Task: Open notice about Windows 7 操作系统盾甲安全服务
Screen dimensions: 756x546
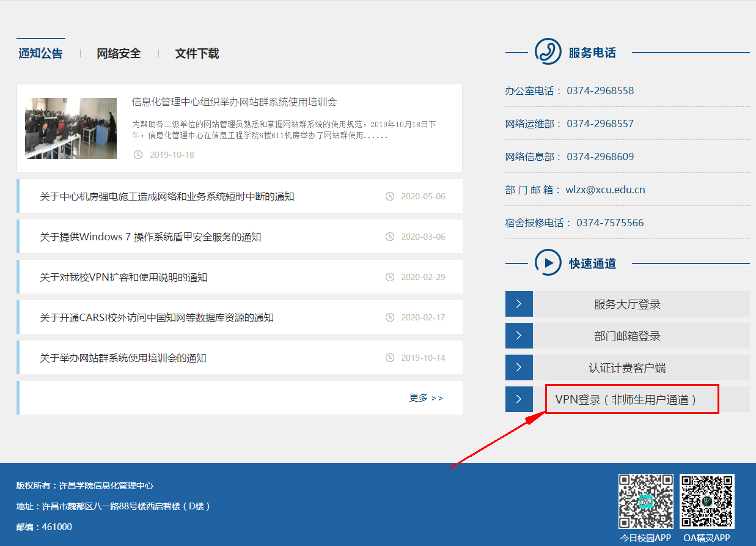Action: click(150, 237)
